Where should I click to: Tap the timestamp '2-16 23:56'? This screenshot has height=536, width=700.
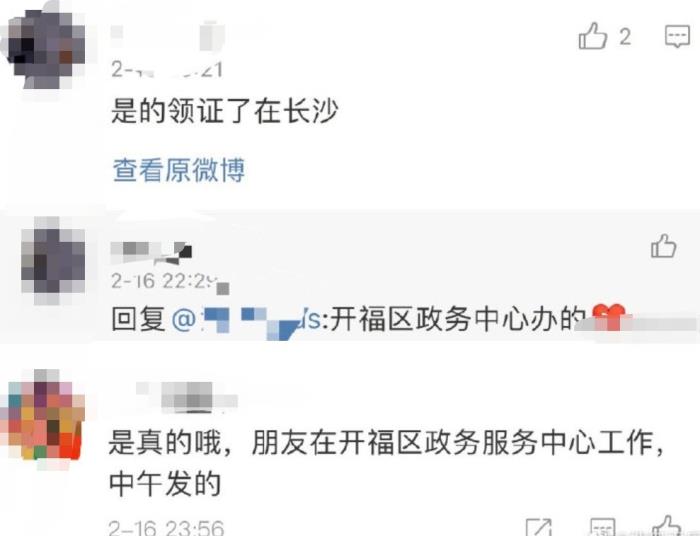coord(166,528)
